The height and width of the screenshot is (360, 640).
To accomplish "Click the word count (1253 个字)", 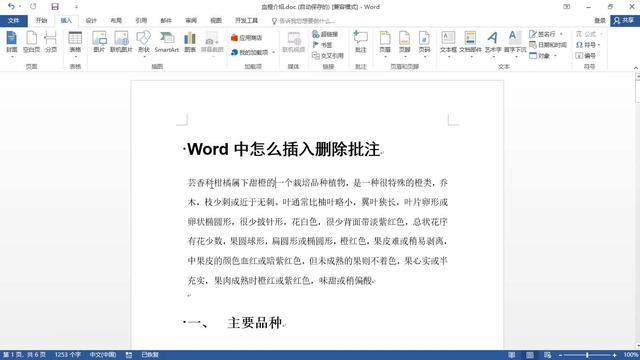I will tap(68, 355).
